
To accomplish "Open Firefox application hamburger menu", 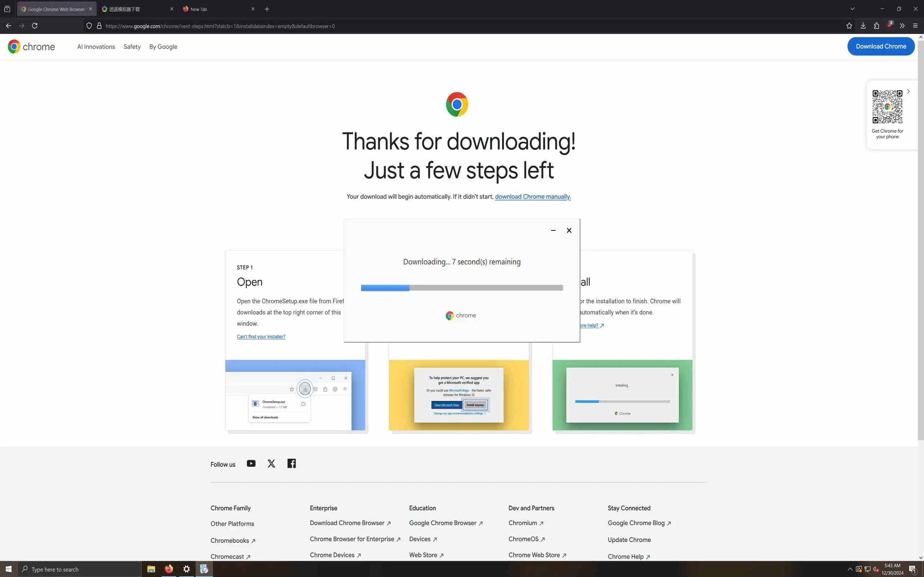I will 915,26.
